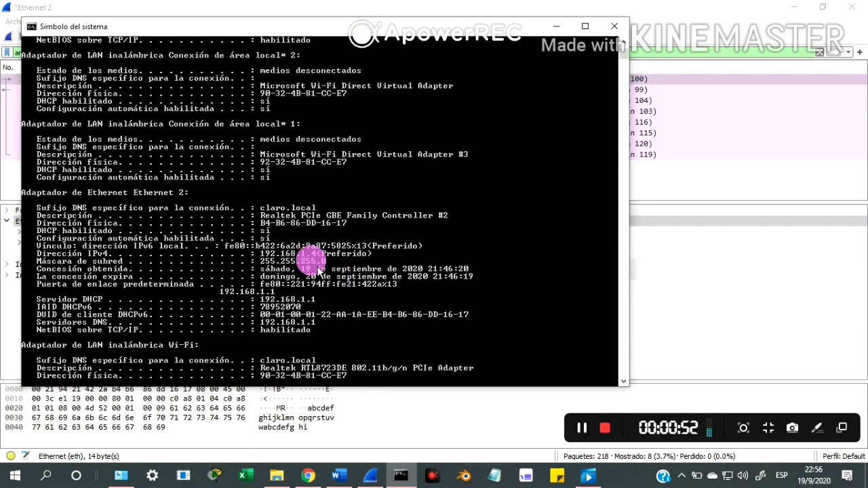
Task: Click 'Microsoft Wi-Fi Direct Virtual Adapter #3' text
Action: coord(364,155)
